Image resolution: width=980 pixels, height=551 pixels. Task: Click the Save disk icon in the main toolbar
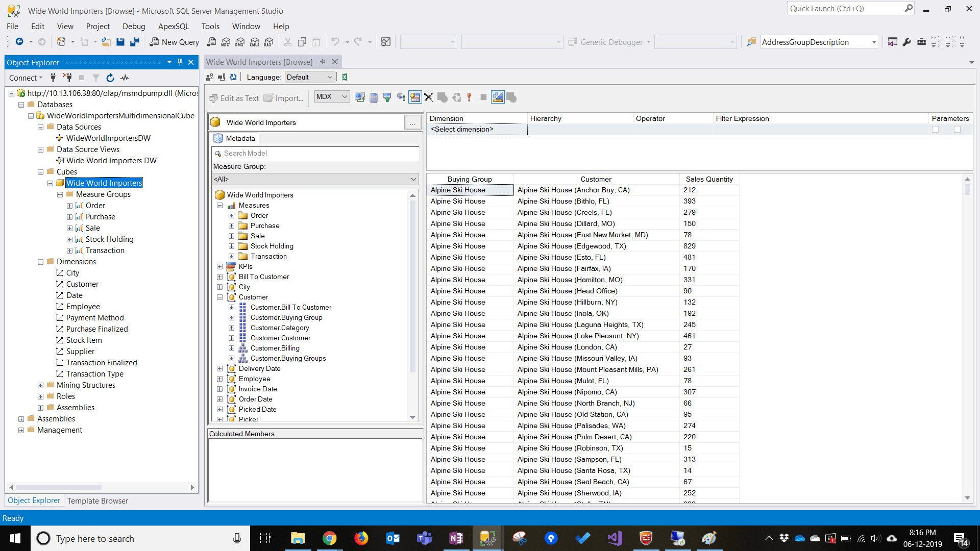coord(120,42)
